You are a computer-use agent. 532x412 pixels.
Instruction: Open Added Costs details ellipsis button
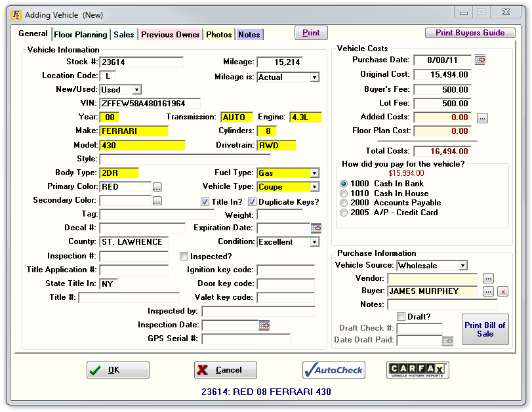[x=482, y=118]
